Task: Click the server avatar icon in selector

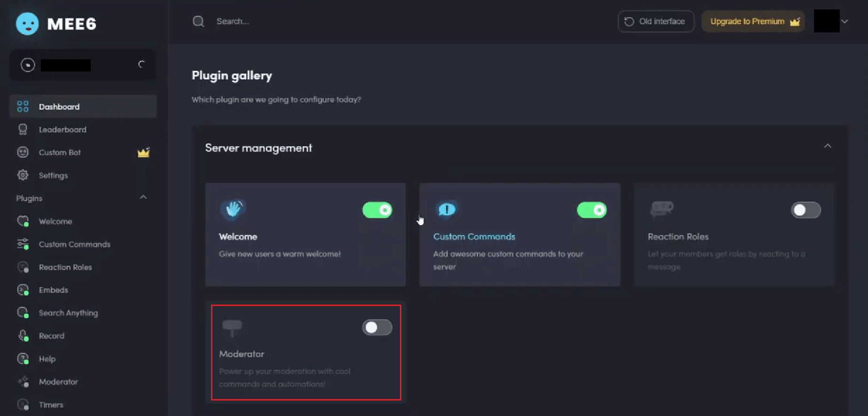Action: [x=28, y=65]
